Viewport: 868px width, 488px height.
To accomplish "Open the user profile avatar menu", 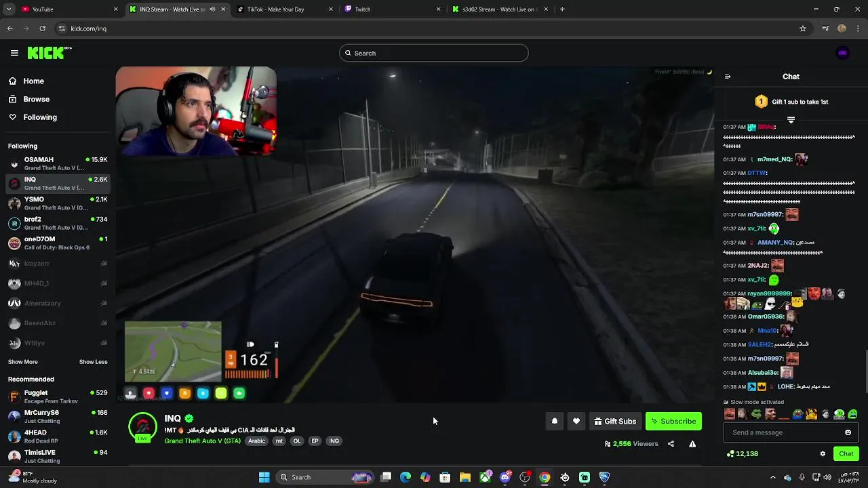I will coord(842,53).
